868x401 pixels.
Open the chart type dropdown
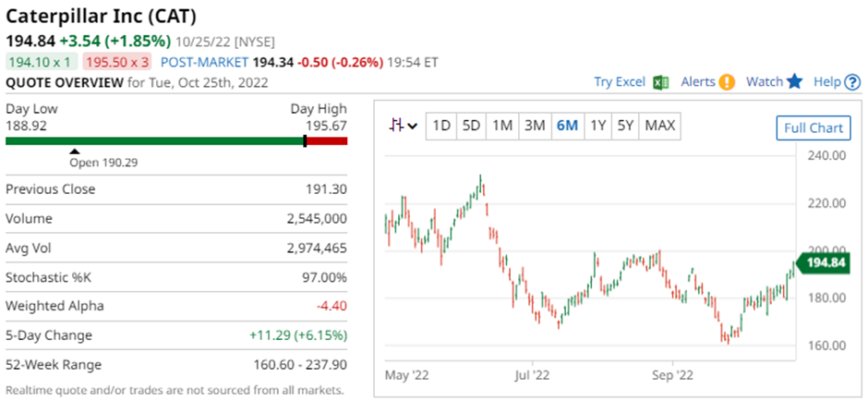click(x=404, y=126)
